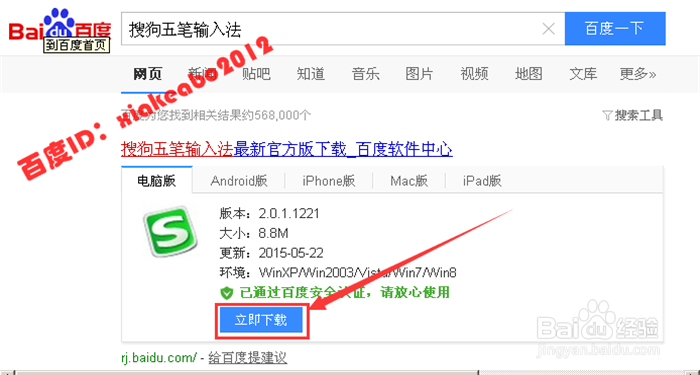The height and width of the screenshot is (375, 700).
Task: Click the green Sogou S app icon
Action: click(170, 232)
